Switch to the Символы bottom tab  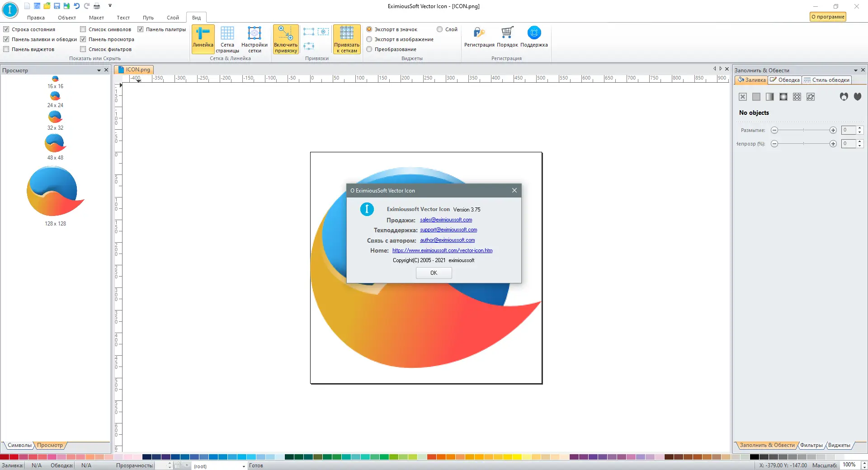(19, 445)
